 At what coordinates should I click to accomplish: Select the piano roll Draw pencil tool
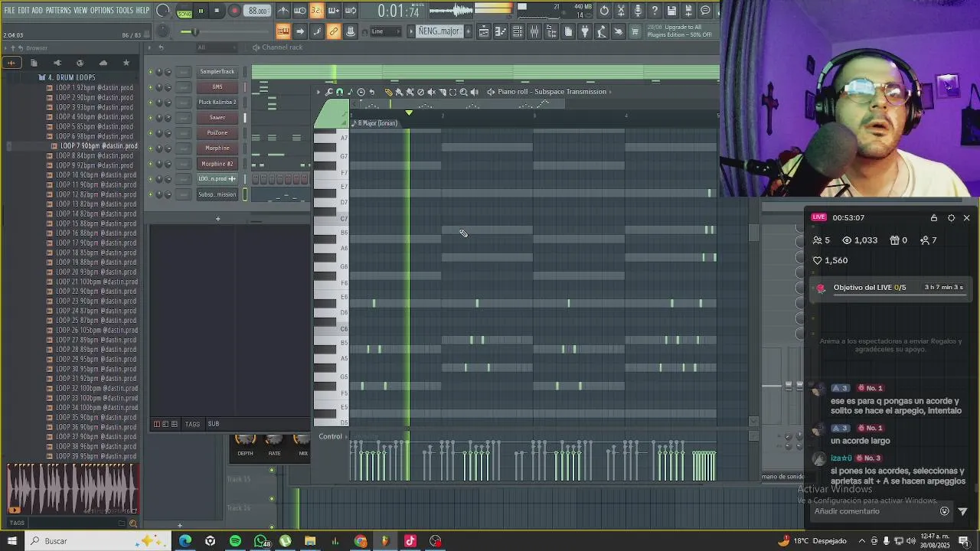click(x=389, y=92)
